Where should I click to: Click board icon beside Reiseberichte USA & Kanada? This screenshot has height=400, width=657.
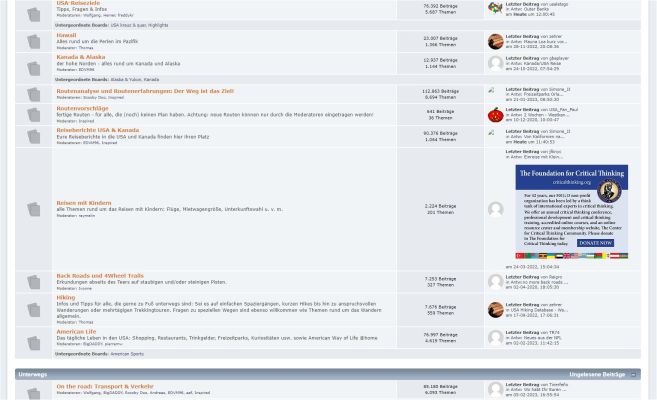point(34,137)
